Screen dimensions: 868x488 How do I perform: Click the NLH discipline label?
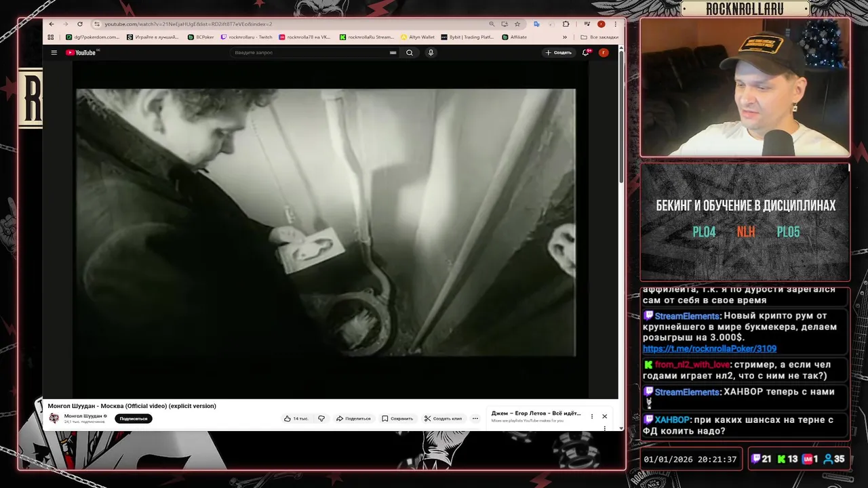pyautogui.click(x=746, y=232)
